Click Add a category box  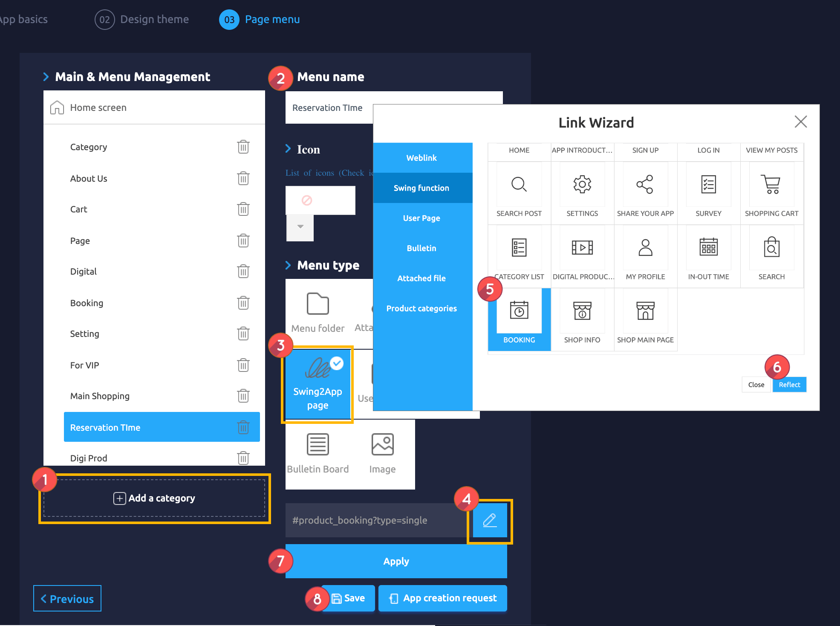pos(154,498)
